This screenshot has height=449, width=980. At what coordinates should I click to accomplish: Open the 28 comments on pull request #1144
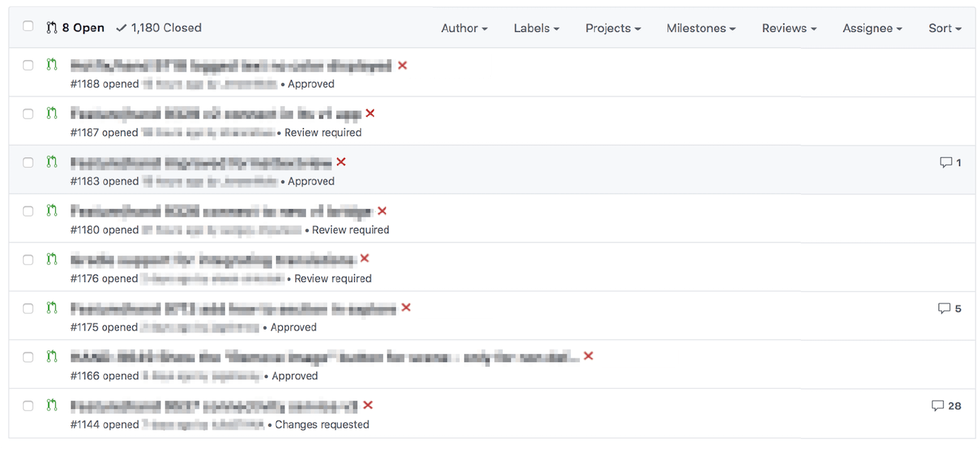click(x=947, y=406)
